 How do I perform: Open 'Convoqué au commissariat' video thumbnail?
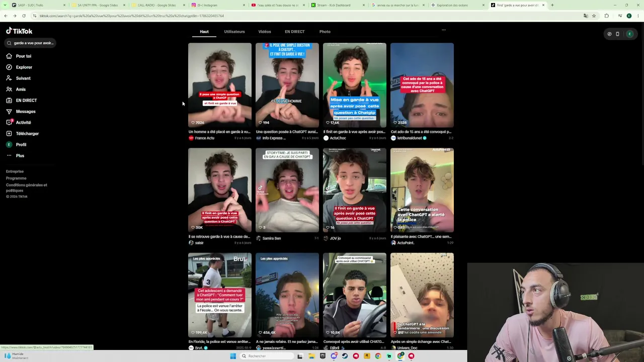click(355, 295)
